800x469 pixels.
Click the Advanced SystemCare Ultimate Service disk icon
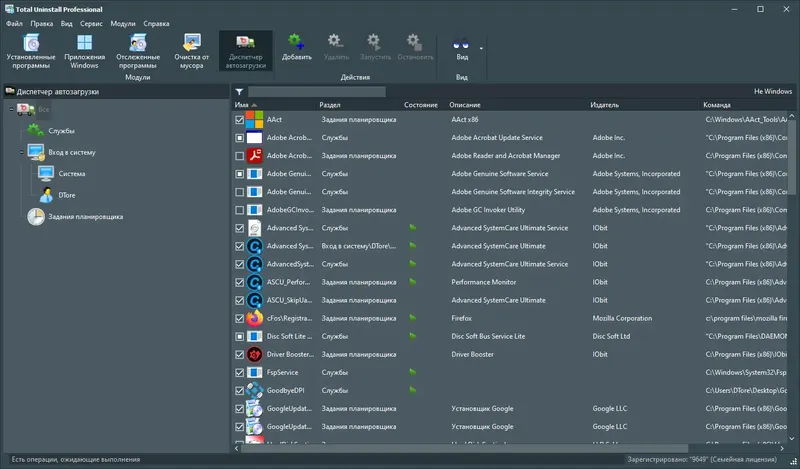[x=254, y=228]
